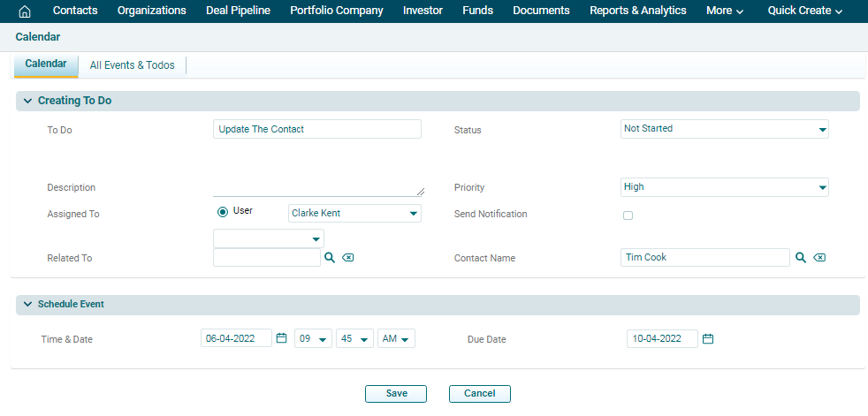Collapse the Schedule Event section
Image resolution: width=868 pixels, height=416 pixels.
28,304
